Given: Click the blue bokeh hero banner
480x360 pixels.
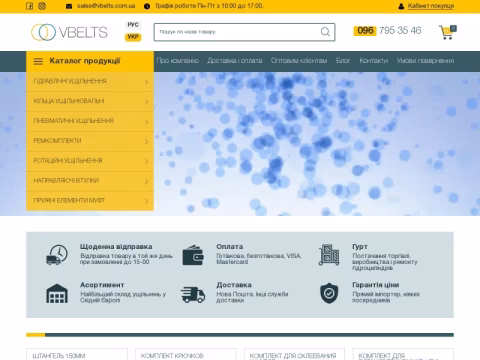Looking at the screenshot, I should click(317, 144).
